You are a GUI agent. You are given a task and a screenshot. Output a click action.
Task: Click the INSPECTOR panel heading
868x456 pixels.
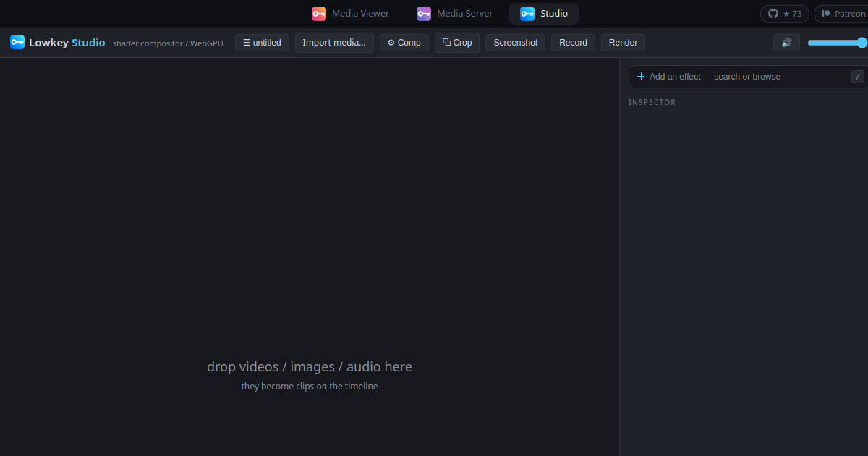tap(652, 102)
